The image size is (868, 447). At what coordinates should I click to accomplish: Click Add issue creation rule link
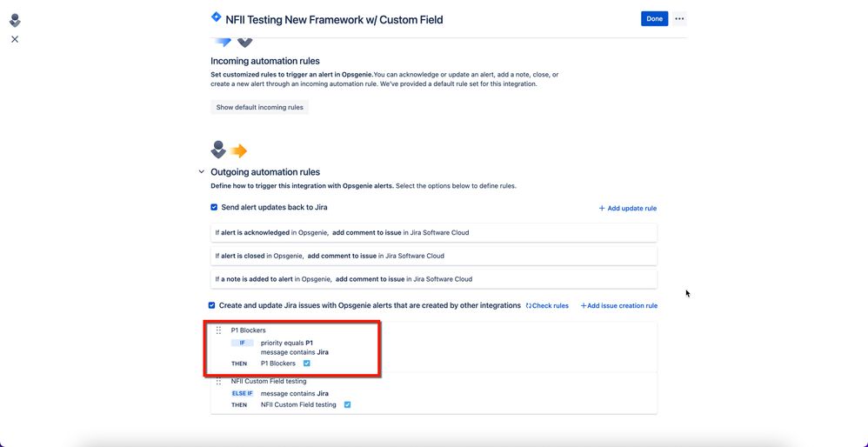(619, 306)
